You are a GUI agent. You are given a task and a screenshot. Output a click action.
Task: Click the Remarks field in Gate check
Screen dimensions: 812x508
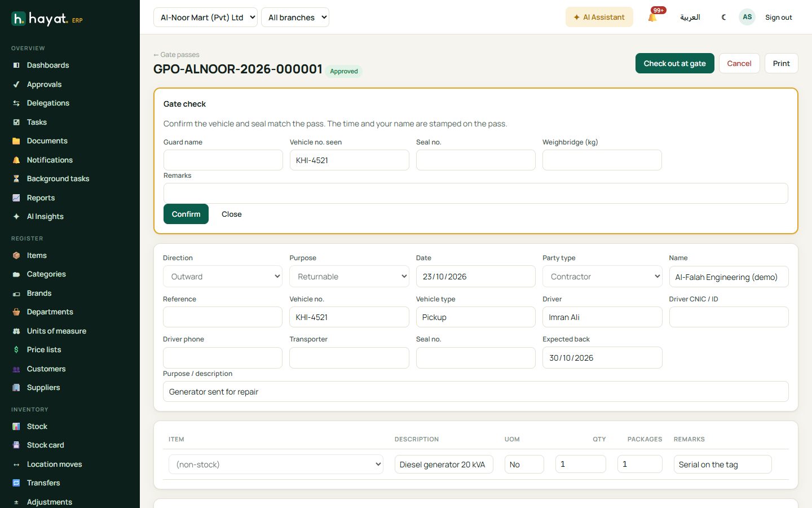476,194
